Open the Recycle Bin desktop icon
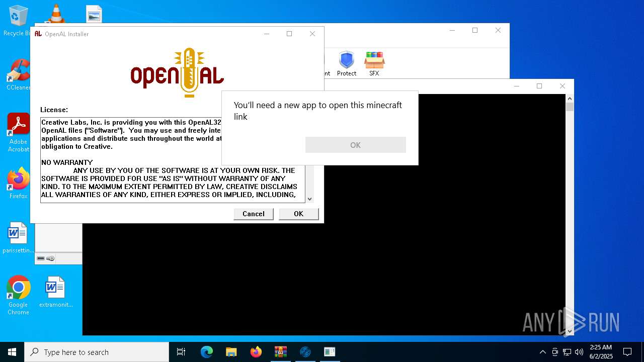644x362 pixels. tap(18, 21)
